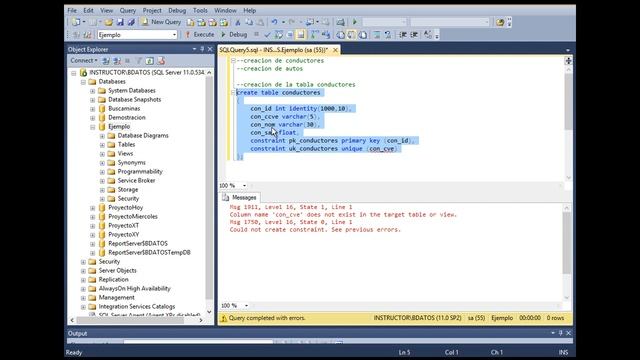Open the Window menu
The width and height of the screenshot is (640, 360).
(x=225, y=10)
